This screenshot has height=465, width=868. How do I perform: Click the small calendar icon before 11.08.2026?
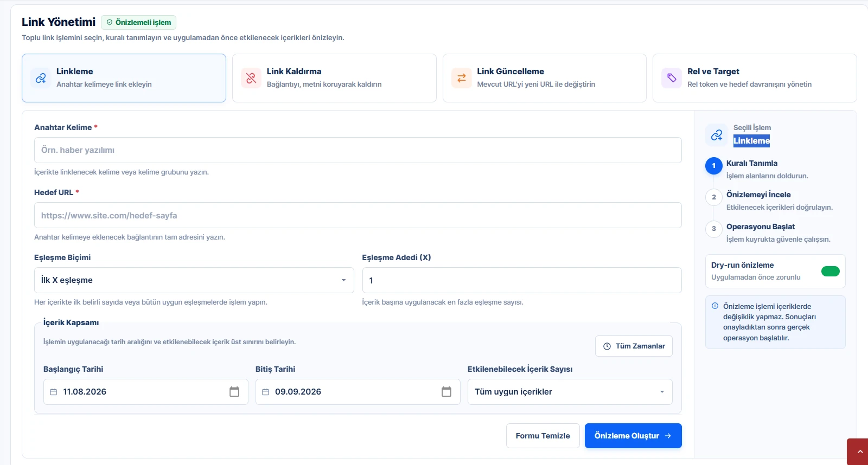click(53, 392)
